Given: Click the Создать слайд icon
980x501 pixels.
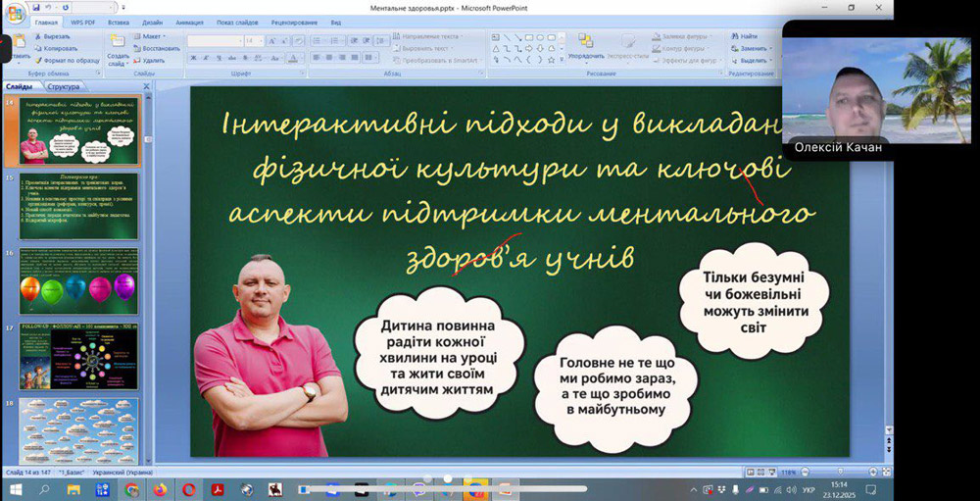Looking at the screenshot, I should coord(118,43).
